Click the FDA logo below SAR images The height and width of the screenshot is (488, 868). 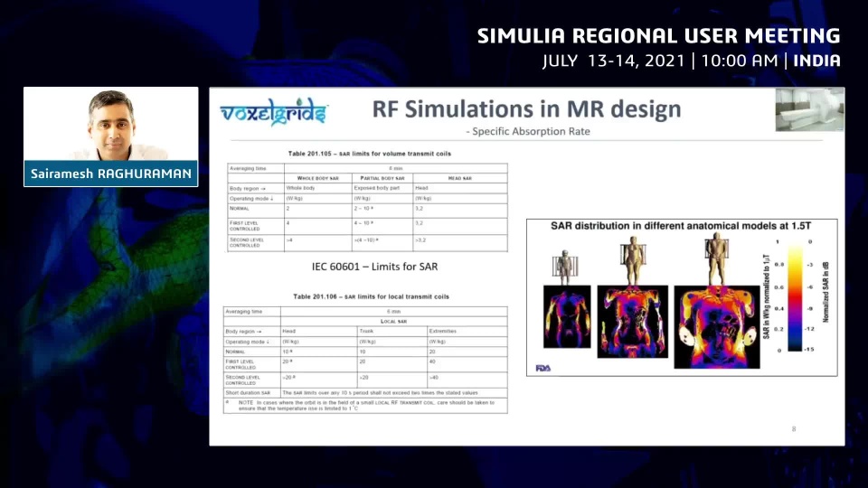[543, 368]
